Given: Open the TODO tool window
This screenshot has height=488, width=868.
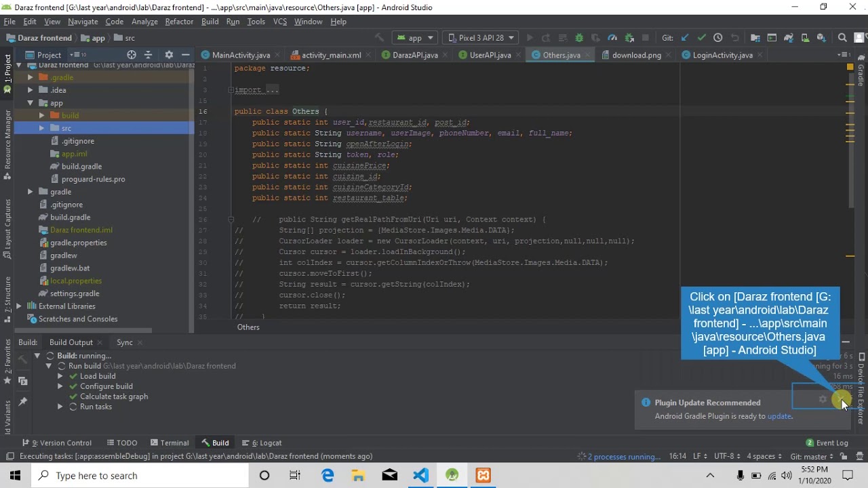Looking at the screenshot, I should point(122,443).
